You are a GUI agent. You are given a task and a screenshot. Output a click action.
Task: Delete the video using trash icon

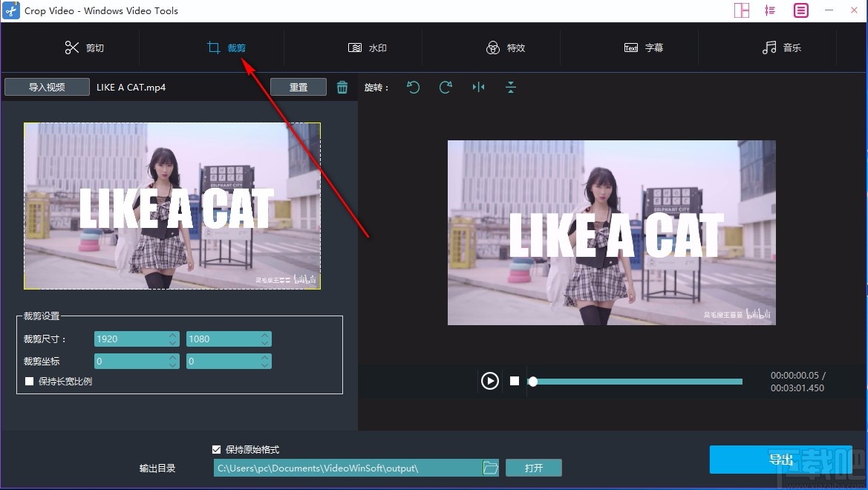click(x=342, y=86)
